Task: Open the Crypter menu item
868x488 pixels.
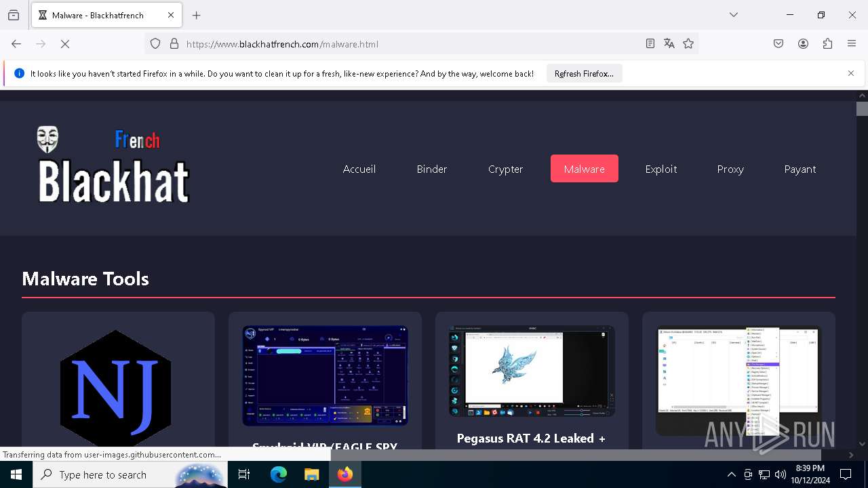Action: pos(506,169)
